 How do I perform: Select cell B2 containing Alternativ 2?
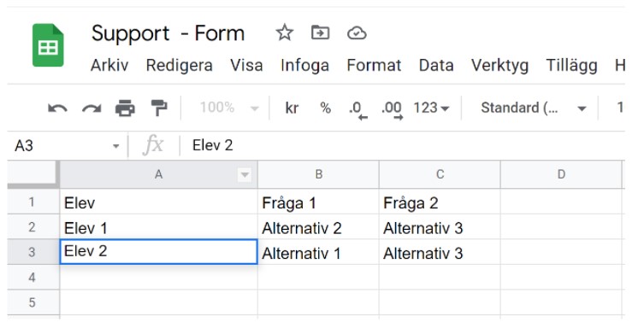pyautogui.click(x=318, y=227)
